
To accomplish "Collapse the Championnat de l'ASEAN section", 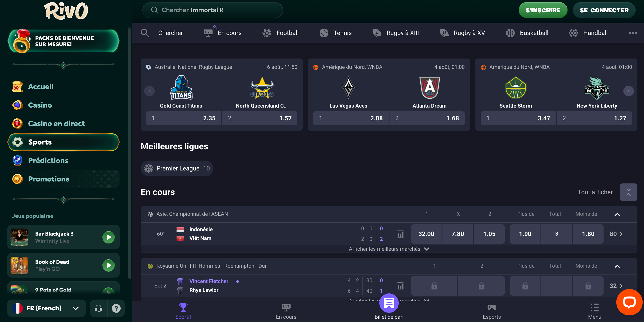I will [617, 214].
